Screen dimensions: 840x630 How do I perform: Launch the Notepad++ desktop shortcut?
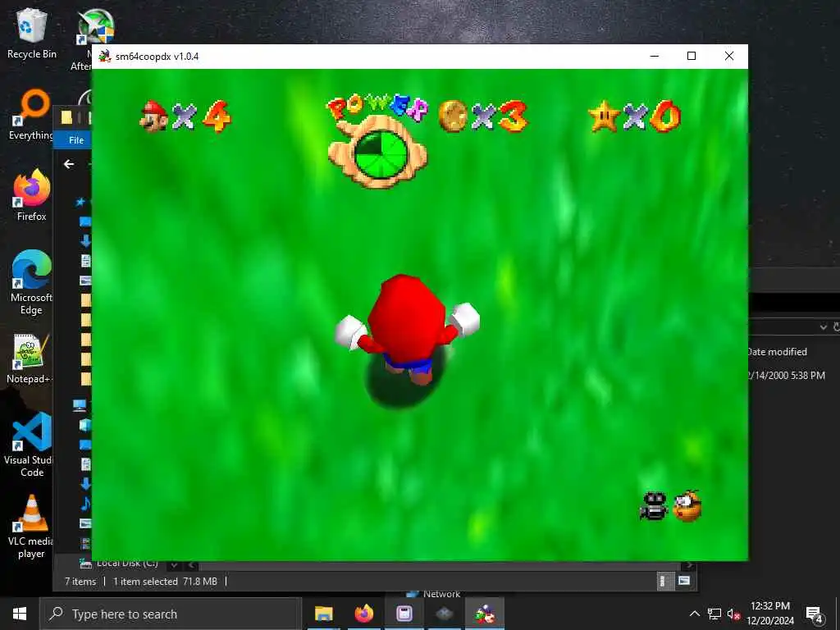(x=30, y=358)
